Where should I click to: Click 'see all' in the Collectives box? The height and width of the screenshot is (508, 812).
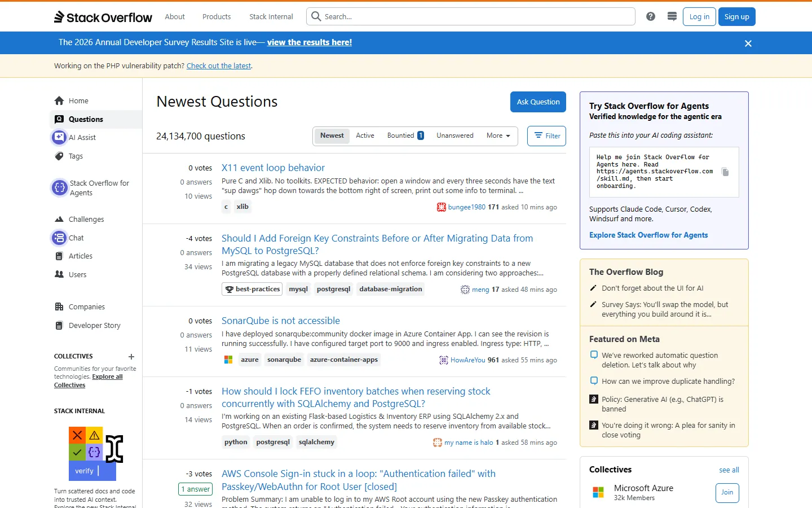click(x=729, y=470)
